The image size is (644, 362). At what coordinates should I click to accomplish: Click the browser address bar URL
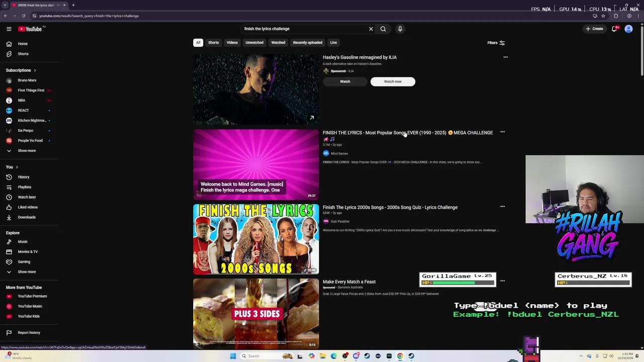tap(89, 16)
